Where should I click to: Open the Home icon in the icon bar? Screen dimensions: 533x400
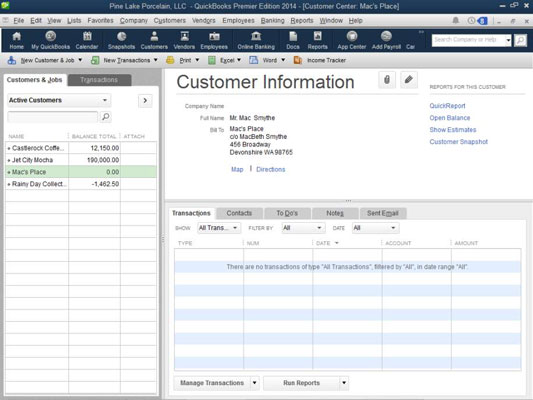[x=16, y=40]
